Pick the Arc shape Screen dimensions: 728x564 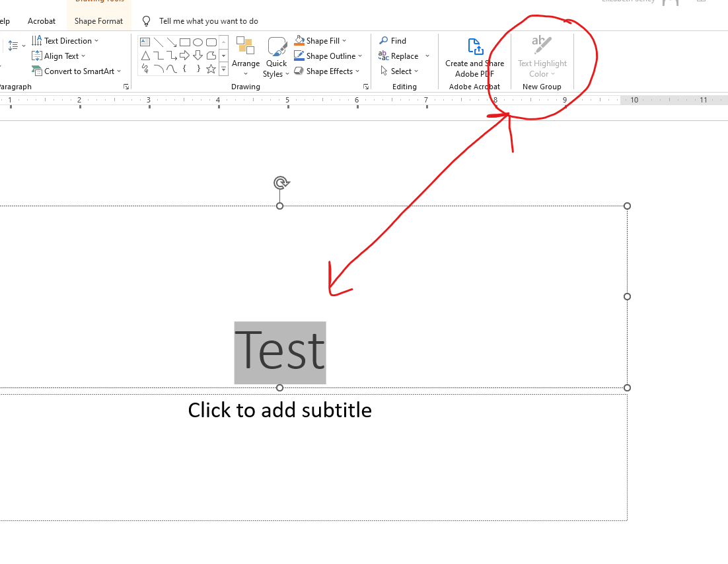[159, 69]
